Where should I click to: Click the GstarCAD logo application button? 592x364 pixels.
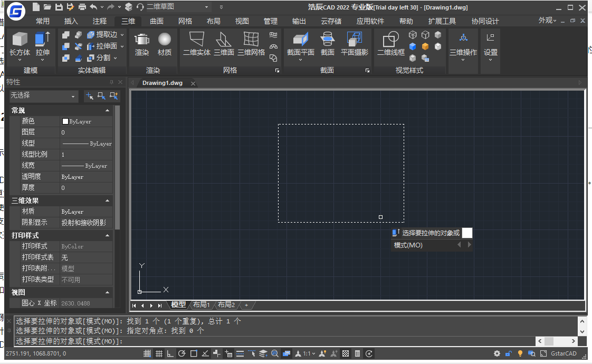tap(15, 11)
